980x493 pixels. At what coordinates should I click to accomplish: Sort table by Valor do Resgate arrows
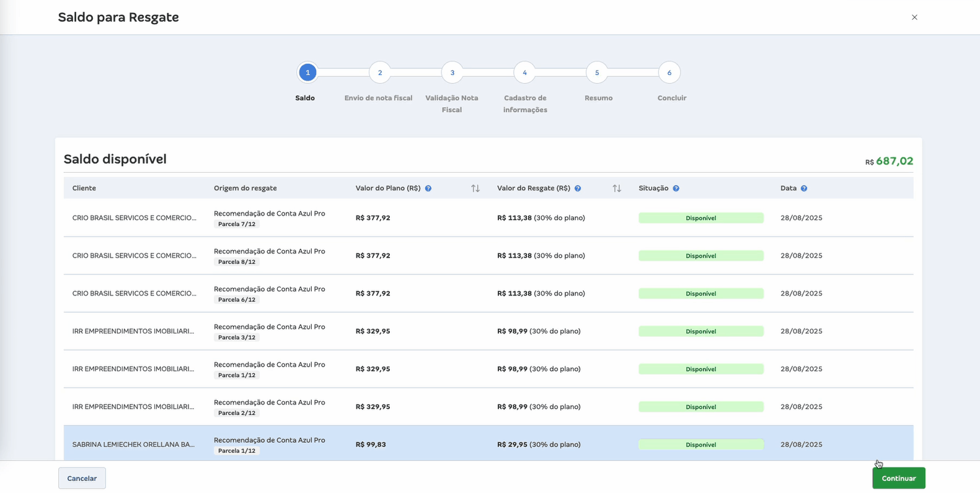(x=617, y=188)
